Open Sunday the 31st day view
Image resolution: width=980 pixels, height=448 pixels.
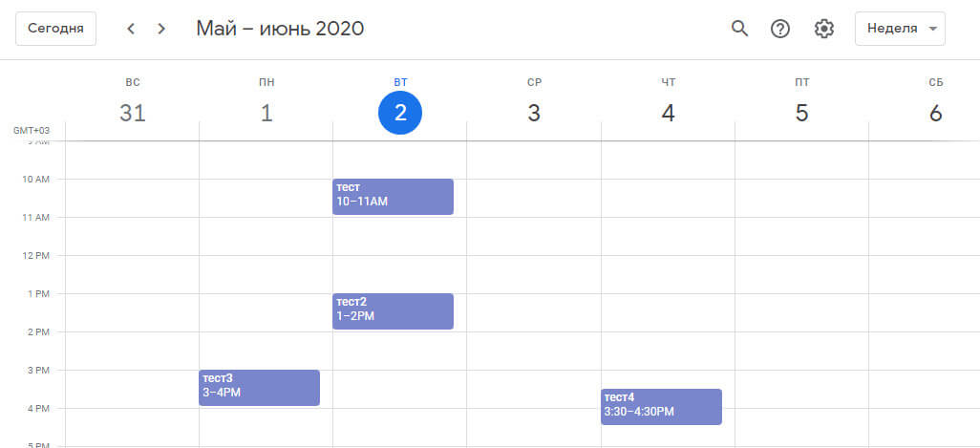coord(133,114)
